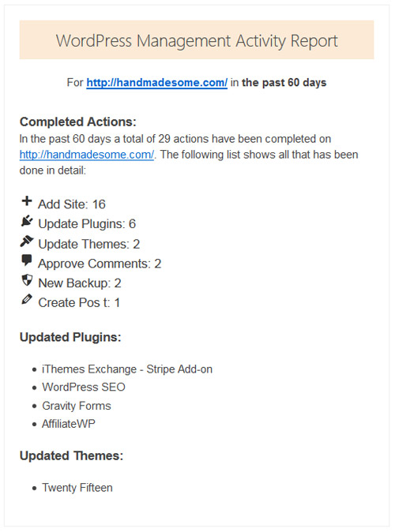Select the WordPress SEO plugin entry
This screenshot has width=395, height=532.
[x=84, y=387]
